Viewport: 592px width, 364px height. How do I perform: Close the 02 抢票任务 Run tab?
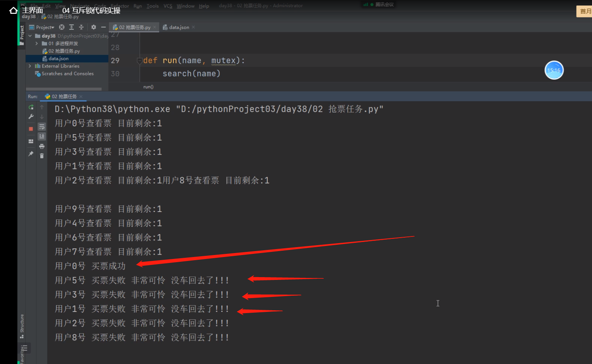81,96
